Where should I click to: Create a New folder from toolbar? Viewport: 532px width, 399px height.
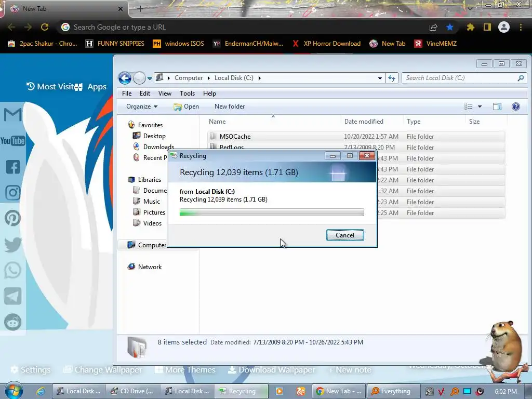(229, 107)
